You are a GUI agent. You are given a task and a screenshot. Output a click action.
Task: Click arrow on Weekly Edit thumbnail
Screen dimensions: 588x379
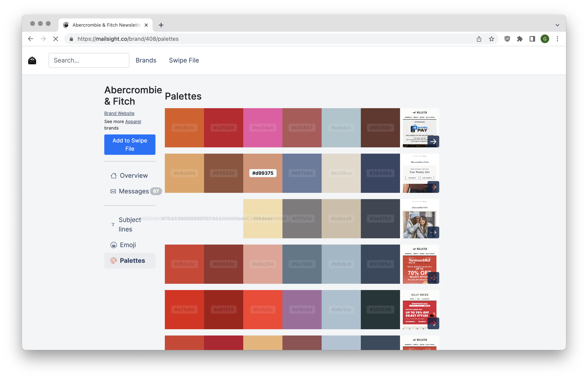(x=433, y=187)
